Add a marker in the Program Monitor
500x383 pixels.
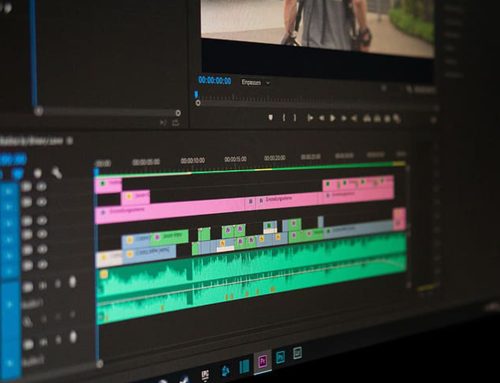click(271, 117)
